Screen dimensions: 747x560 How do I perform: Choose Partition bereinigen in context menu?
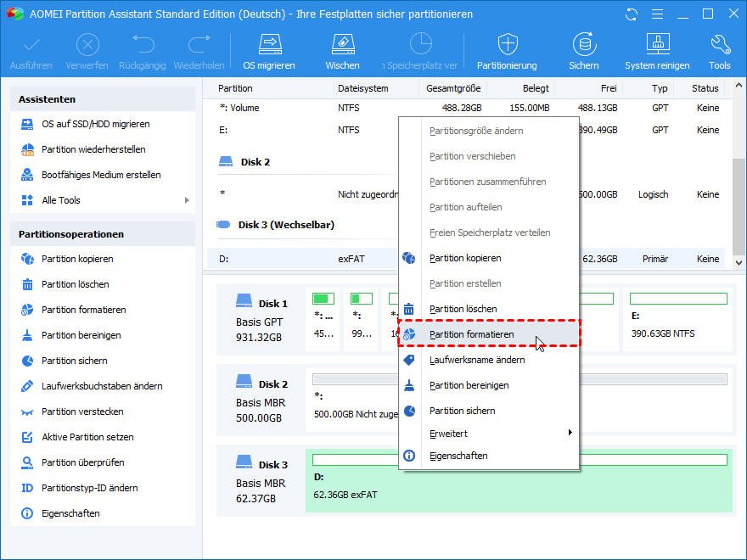pyautogui.click(x=489, y=385)
